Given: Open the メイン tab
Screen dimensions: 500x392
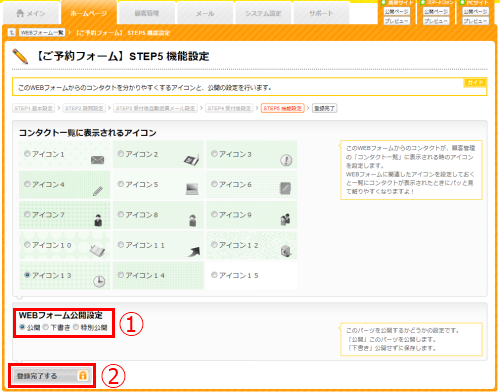Looking at the screenshot, I should pos(31,13).
